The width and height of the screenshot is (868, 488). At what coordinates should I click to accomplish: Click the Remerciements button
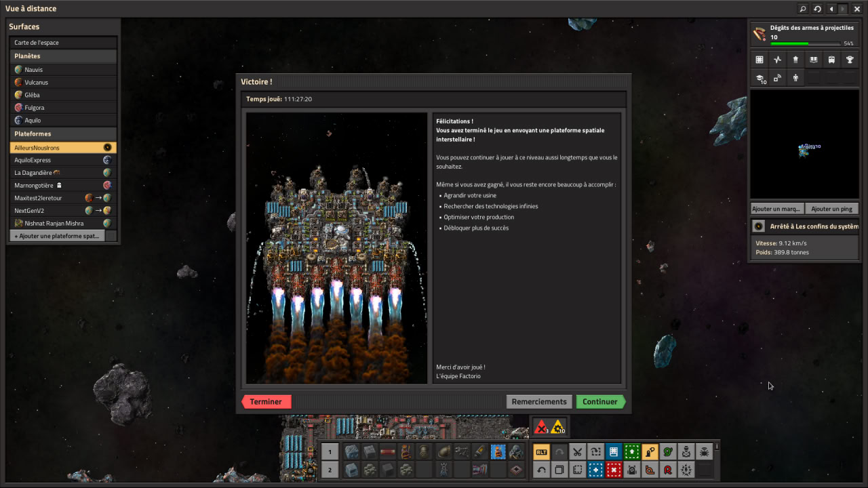(538, 402)
